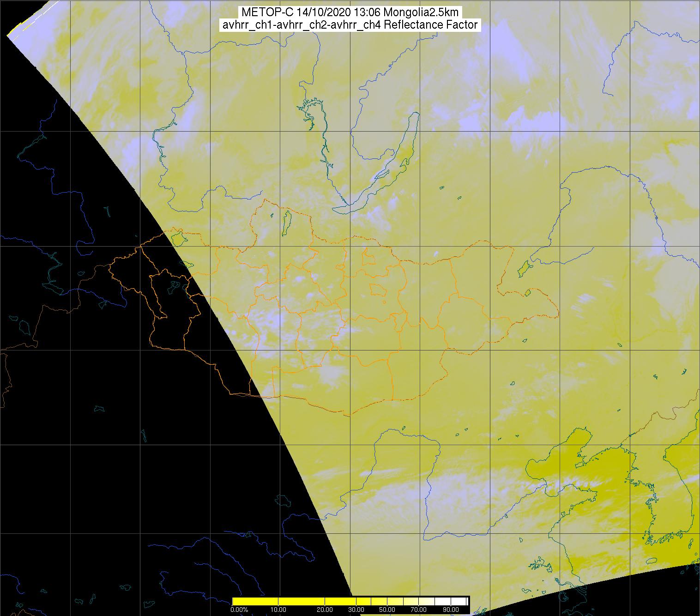Click the 10.00 color bar label
The image size is (700, 616).
278,610
